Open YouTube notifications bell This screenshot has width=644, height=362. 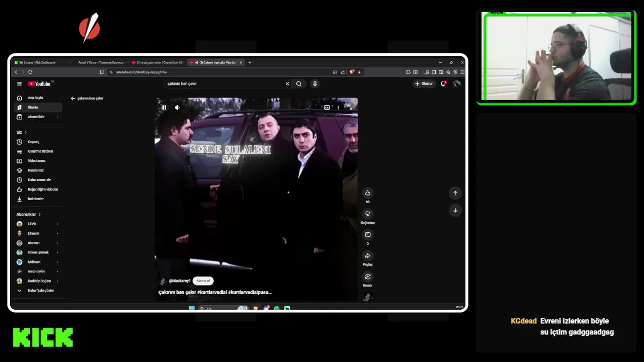443,84
